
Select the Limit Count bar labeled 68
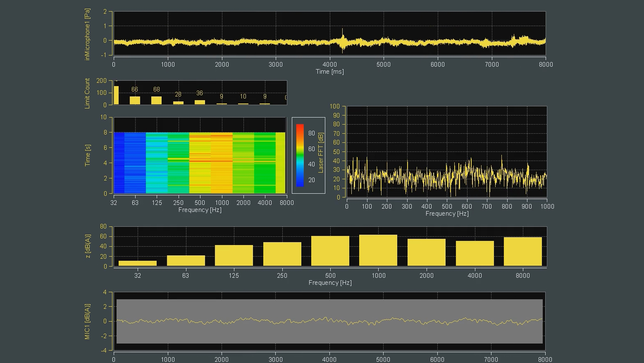tap(156, 100)
